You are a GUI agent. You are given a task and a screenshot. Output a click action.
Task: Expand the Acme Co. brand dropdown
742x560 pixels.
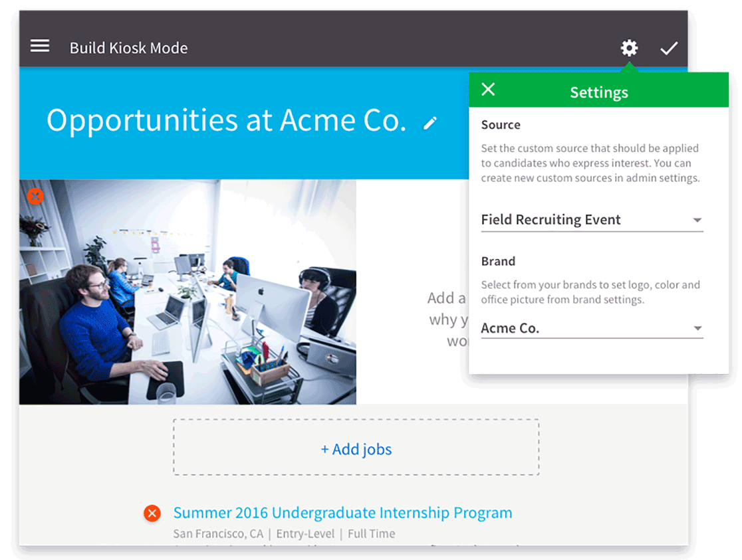(590, 328)
